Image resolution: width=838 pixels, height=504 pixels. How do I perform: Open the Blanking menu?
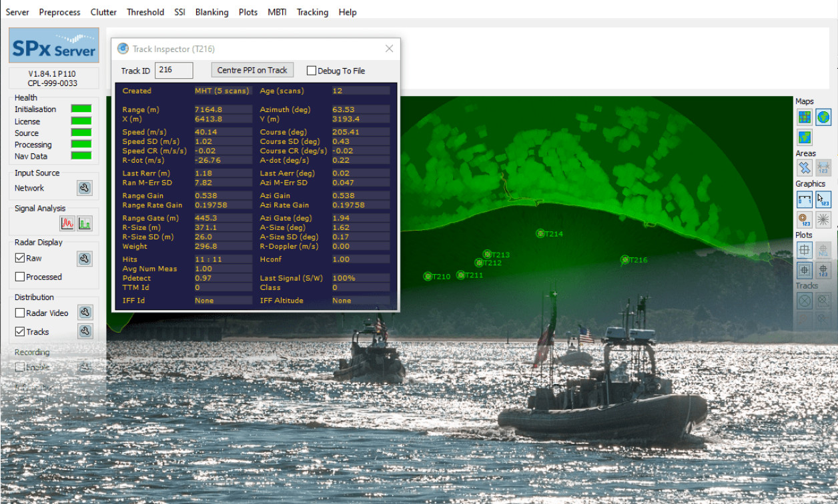click(212, 12)
